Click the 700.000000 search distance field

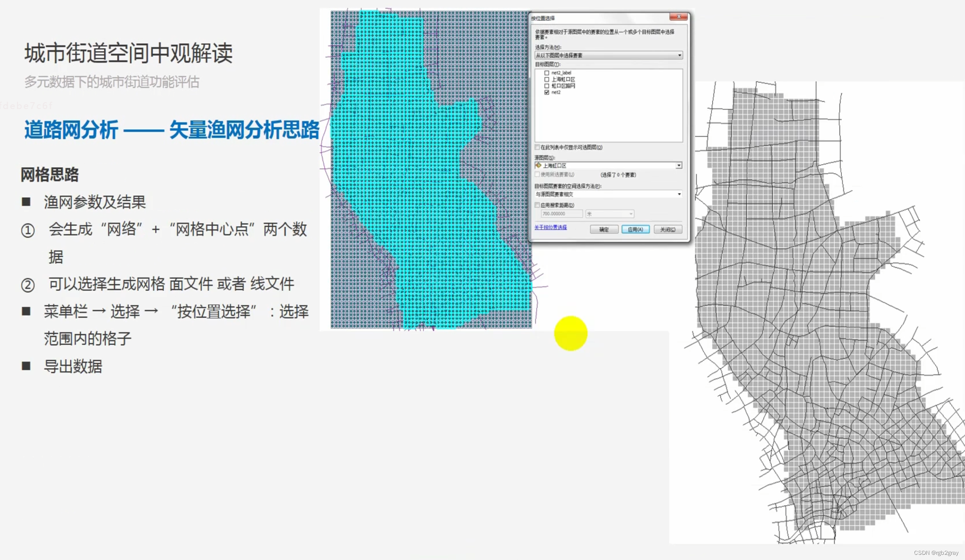tap(561, 214)
